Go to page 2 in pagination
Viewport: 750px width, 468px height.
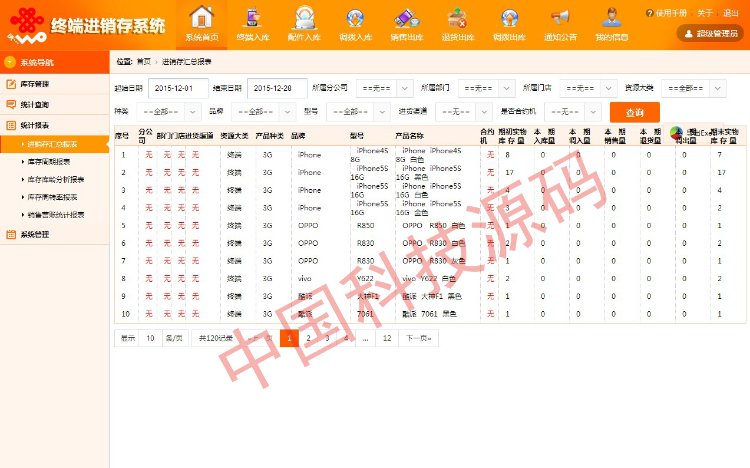pyautogui.click(x=308, y=338)
